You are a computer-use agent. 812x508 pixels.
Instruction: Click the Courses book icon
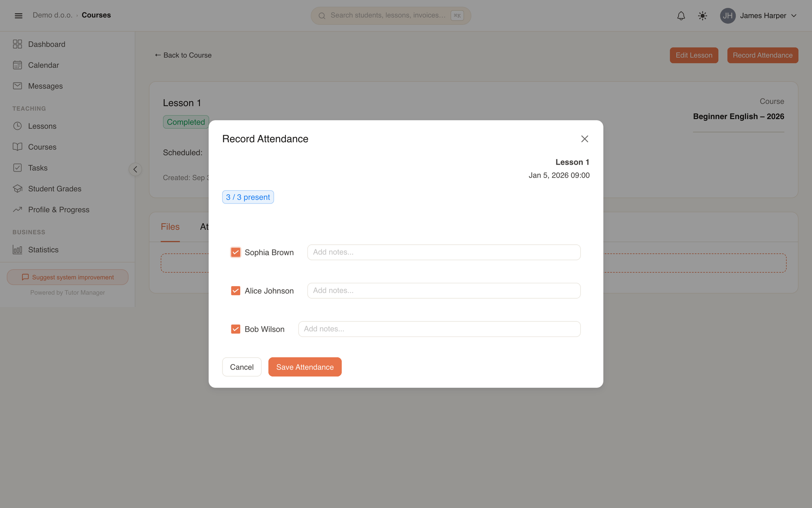pyautogui.click(x=17, y=147)
